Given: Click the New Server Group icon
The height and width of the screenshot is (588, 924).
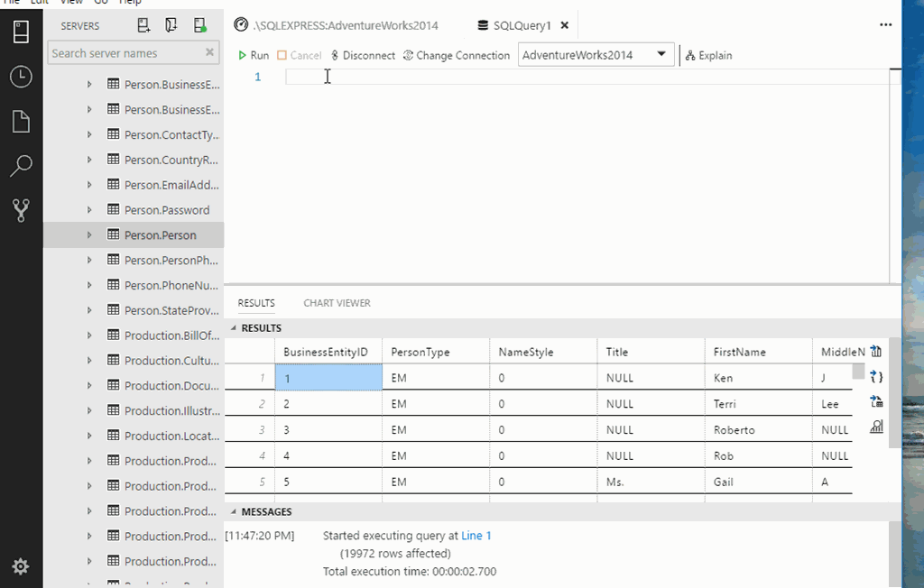Looking at the screenshot, I should coord(171,25).
